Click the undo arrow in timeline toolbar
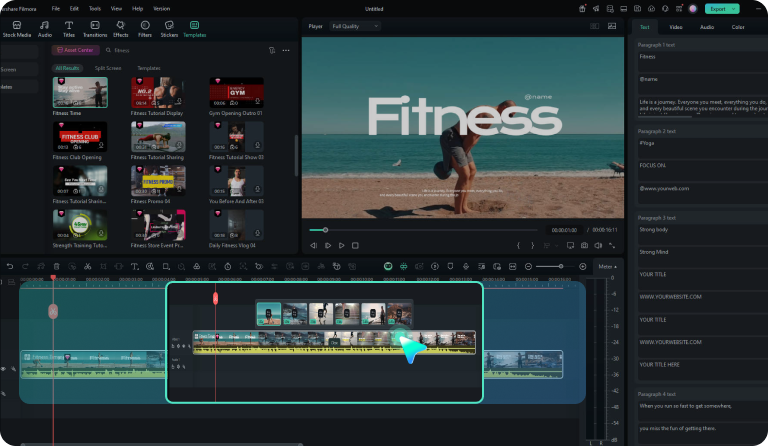768x446 pixels. (x=10, y=266)
